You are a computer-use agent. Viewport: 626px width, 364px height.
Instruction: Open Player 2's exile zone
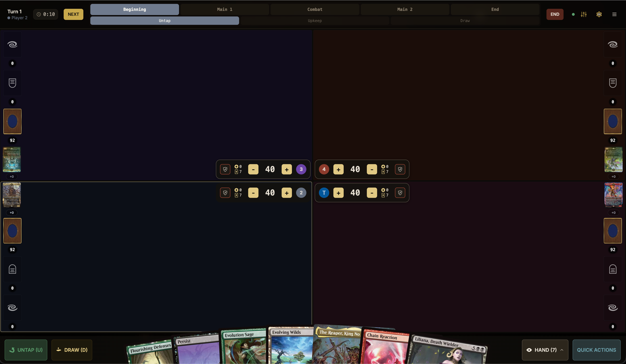click(x=12, y=308)
